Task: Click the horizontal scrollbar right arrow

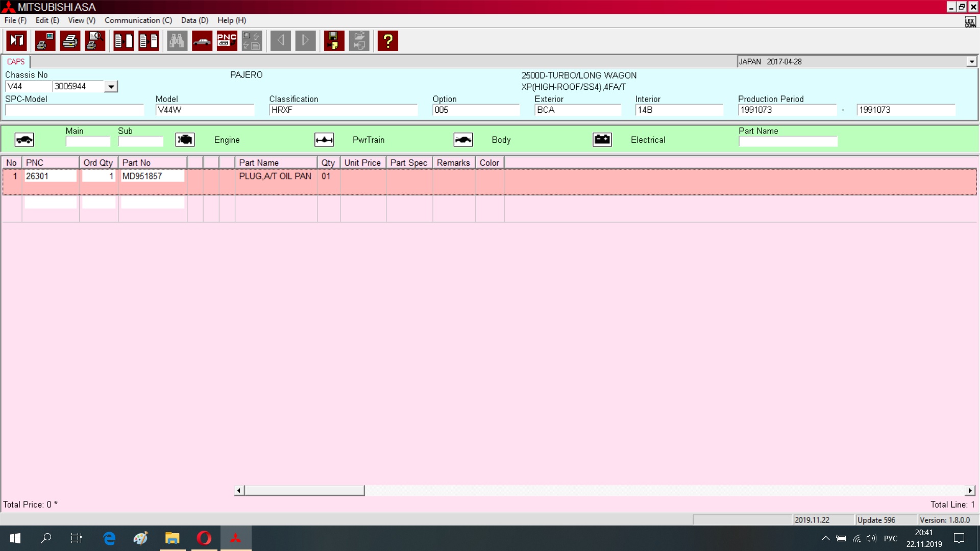Action: pos(970,490)
